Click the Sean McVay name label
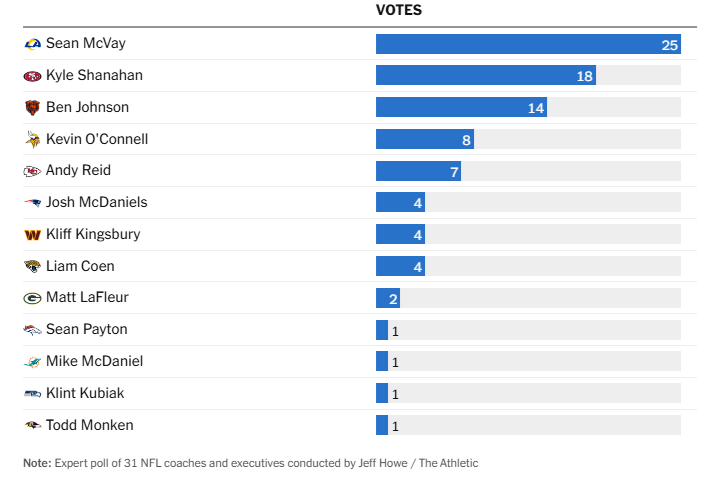The image size is (709, 481). (86, 44)
